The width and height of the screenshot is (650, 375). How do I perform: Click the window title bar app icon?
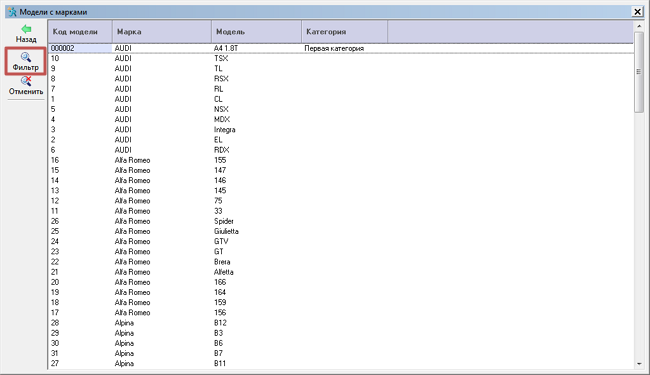point(12,12)
